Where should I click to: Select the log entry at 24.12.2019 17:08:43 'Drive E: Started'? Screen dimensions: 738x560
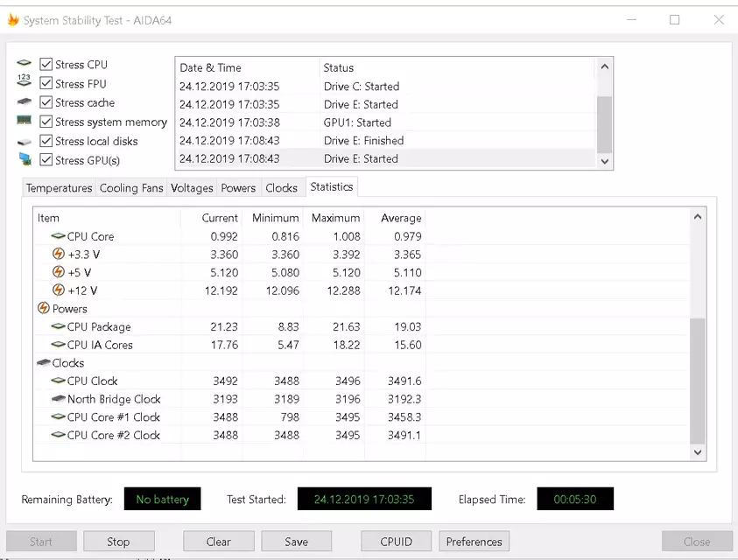tap(386, 158)
